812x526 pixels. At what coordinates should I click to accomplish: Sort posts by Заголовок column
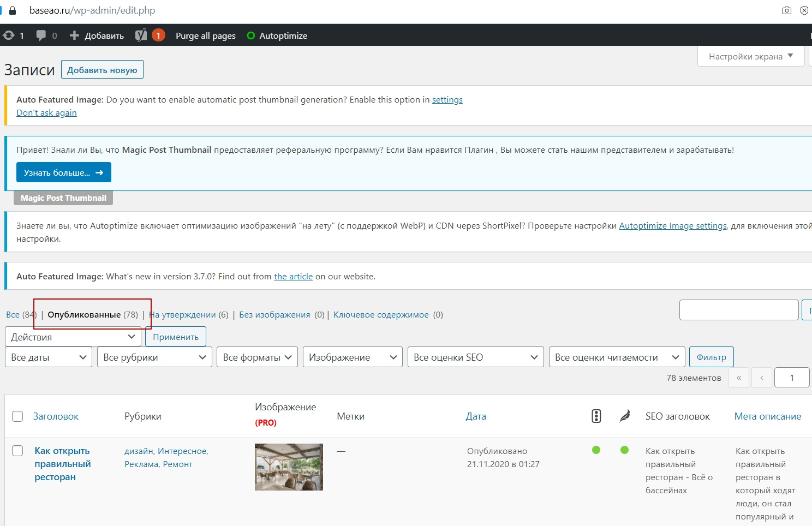(x=56, y=416)
